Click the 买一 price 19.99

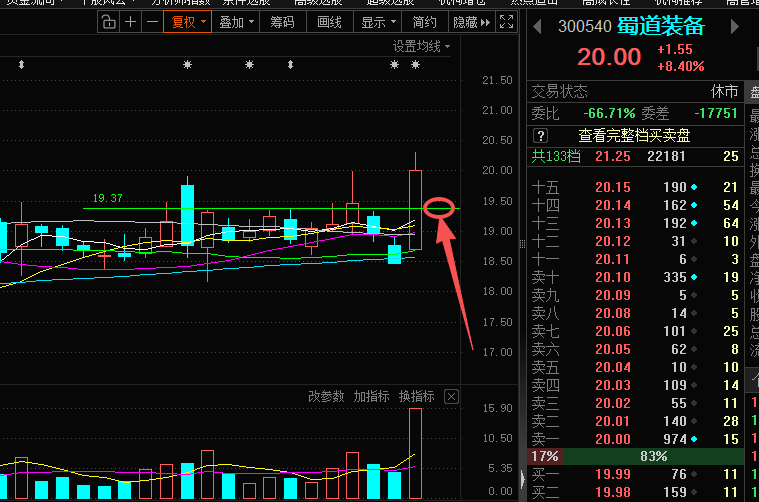coord(613,474)
